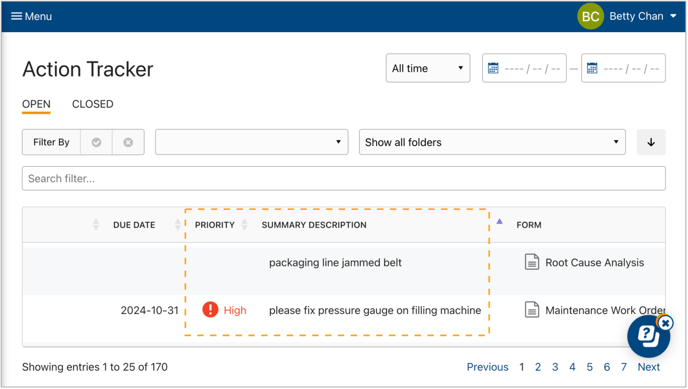Viewport: 688px width, 389px height.
Task: Go to page 6
Action: point(607,367)
